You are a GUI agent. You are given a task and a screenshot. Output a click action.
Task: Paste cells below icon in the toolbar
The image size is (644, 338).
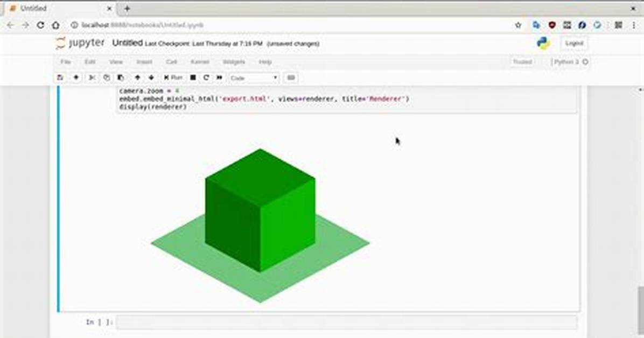(x=121, y=78)
